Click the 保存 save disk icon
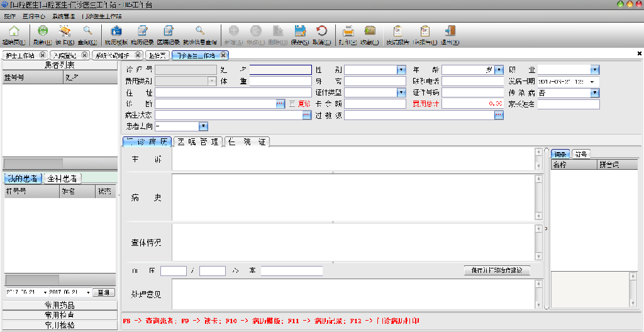Image resolution: width=644 pixels, height=332 pixels. [300, 31]
